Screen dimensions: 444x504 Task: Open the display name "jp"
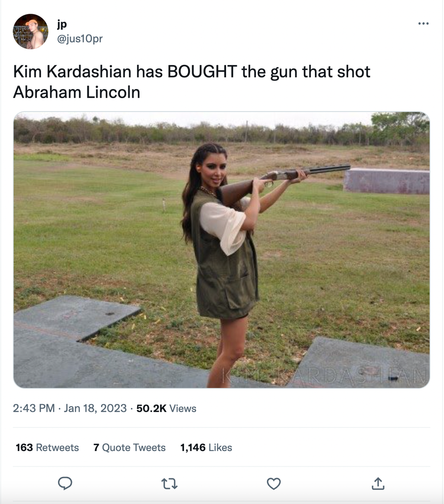tap(62, 24)
